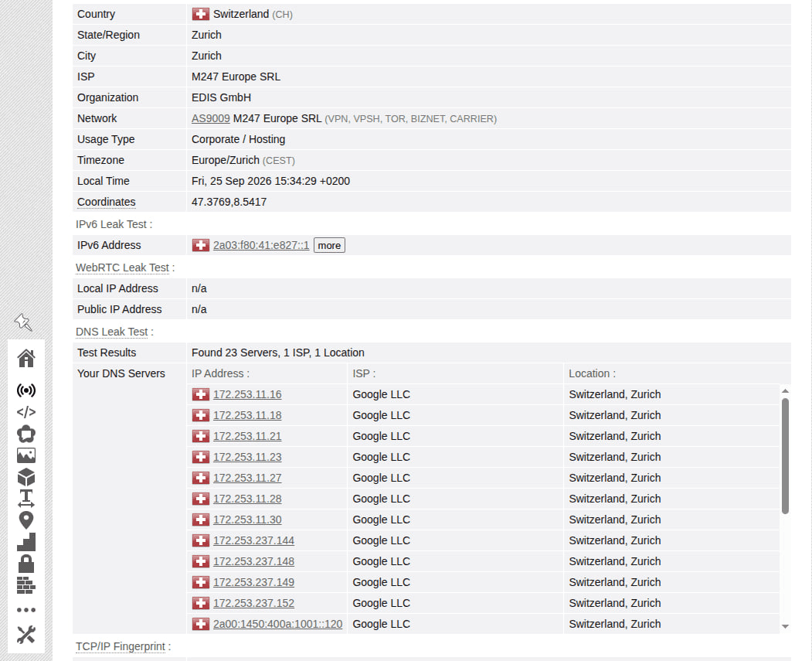The width and height of the screenshot is (812, 661).
Task: Click the flag beside 172.253.11.16
Action: coord(200,394)
